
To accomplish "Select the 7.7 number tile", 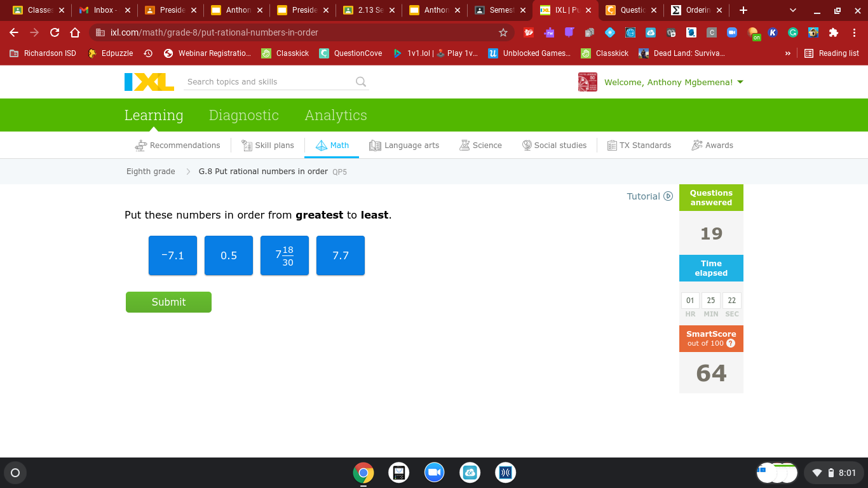I will [341, 255].
